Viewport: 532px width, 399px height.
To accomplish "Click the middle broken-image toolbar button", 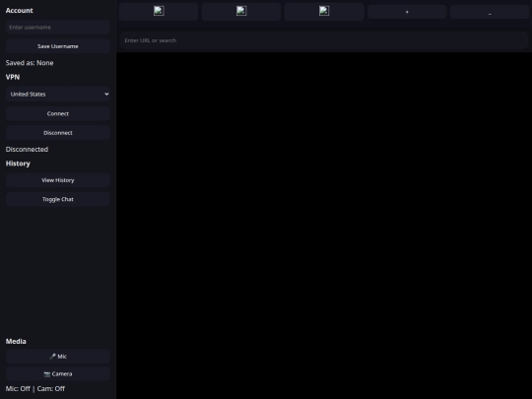I will coord(241,11).
